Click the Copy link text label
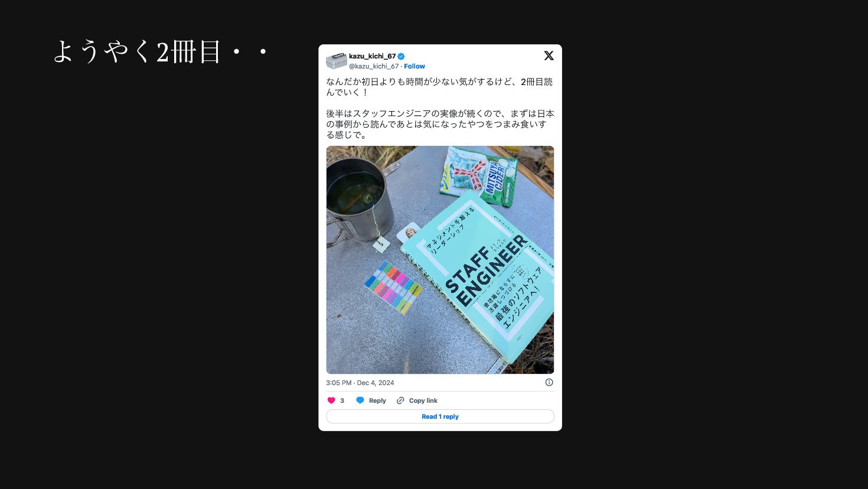 423,400
